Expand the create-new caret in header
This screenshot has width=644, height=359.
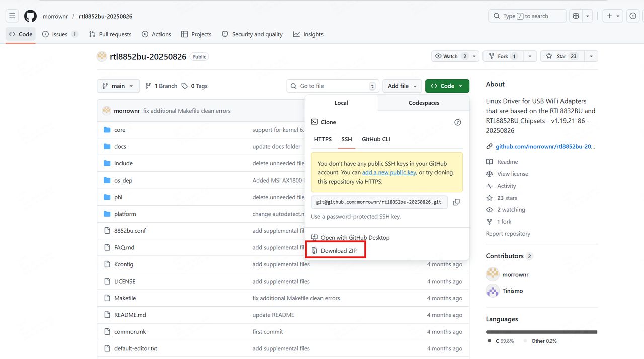click(x=618, y=16)
